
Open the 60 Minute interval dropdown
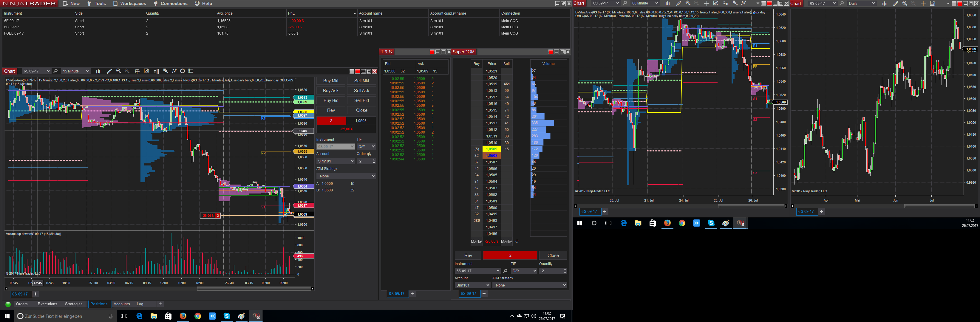click(x=645, y=3)
